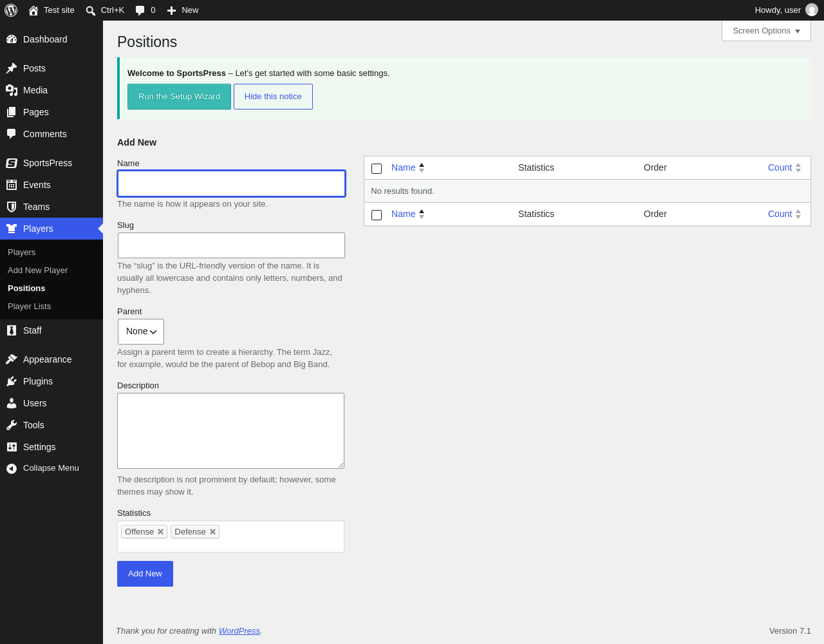The image size is (824, 644).
Task: Focus the Slug text field
Action: tap(231, 245)
